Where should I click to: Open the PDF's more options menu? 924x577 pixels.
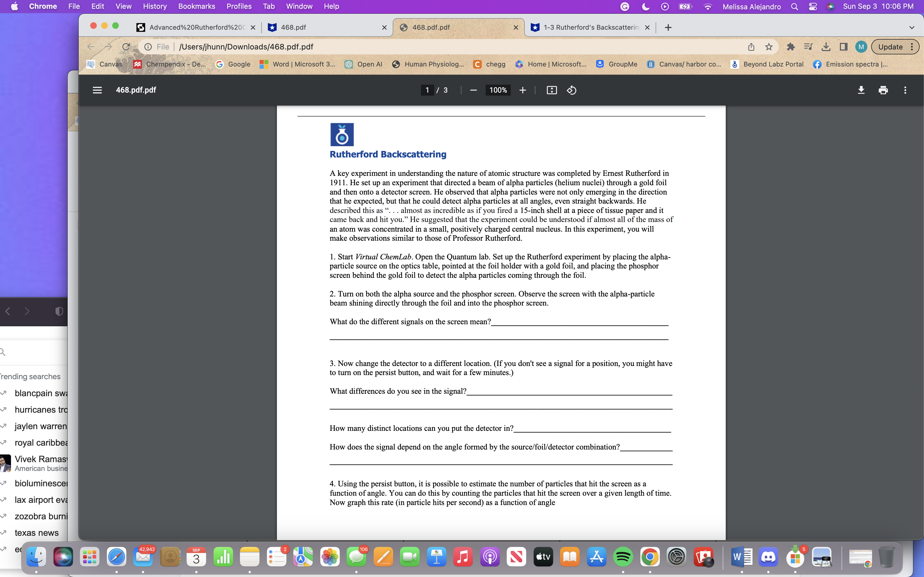tap(905, 90)
